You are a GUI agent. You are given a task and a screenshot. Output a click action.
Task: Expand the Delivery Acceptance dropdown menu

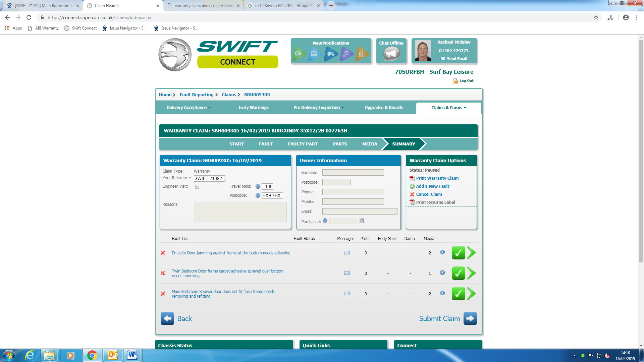[189, 108]
